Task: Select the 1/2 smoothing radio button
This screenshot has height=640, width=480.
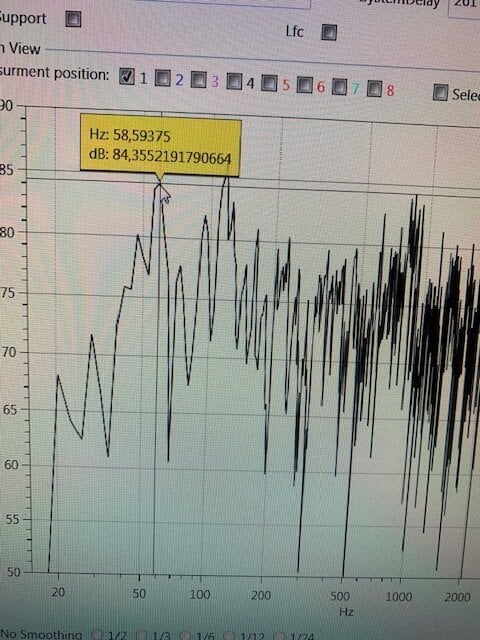Action: [x=97, y=634]
